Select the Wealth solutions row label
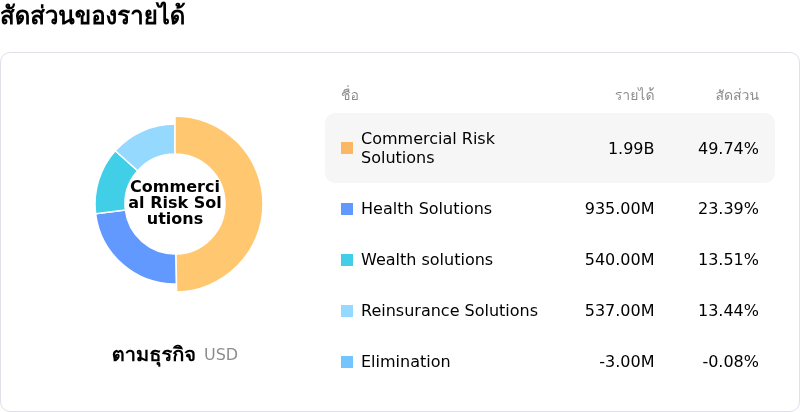Image resolution: width=800 pixels, height=412 pixels. point(426,260)
